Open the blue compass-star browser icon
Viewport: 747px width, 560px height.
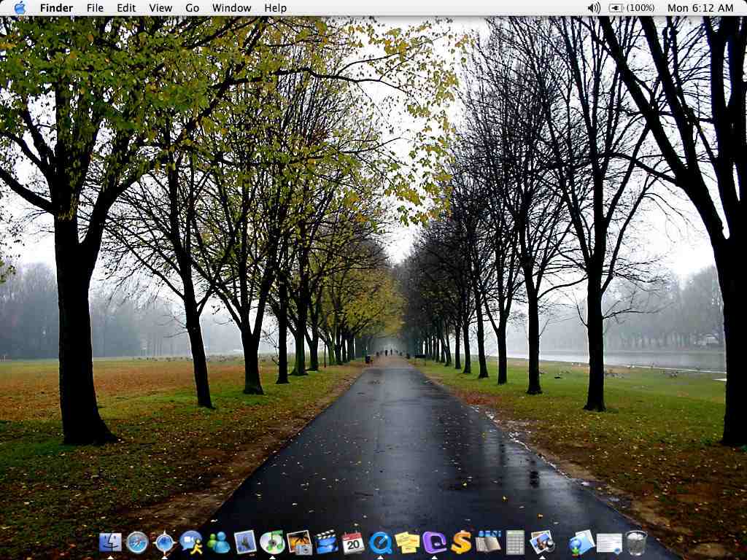click(x=164, y=542)
